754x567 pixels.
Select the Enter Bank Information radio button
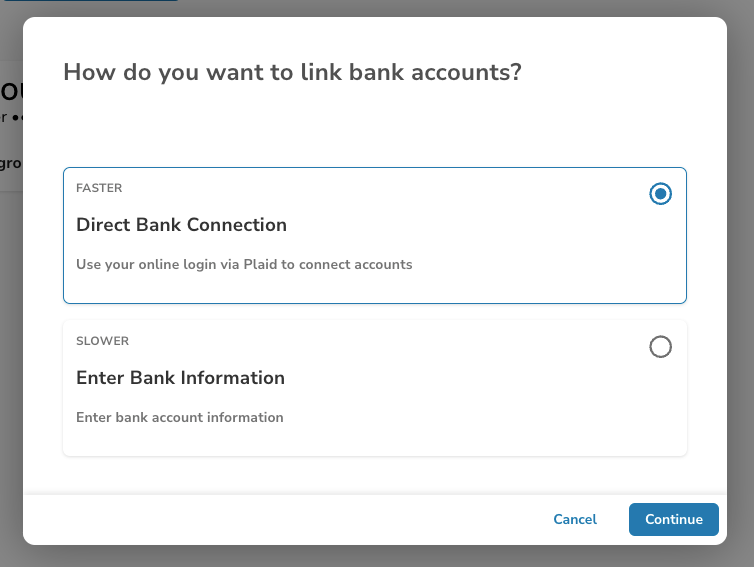(660, 347)
